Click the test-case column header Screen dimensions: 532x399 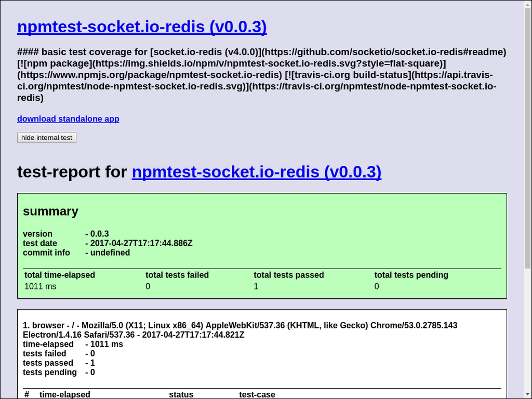(x=257, y=395)
